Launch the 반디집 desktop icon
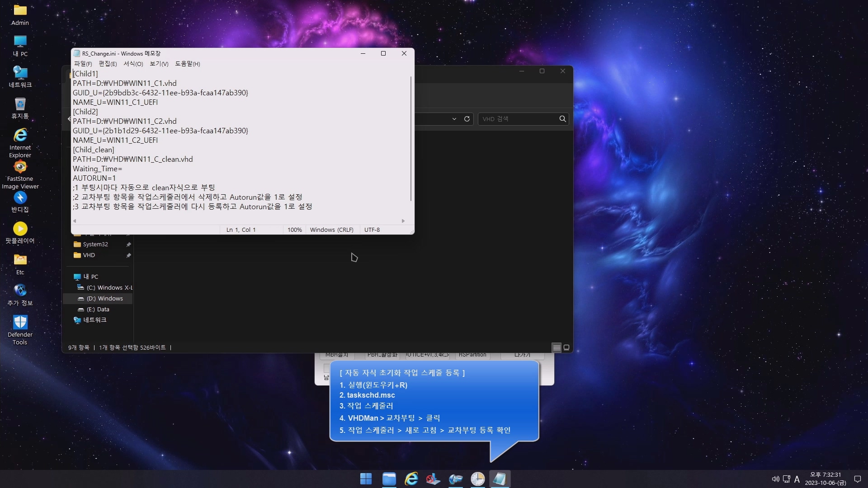The width and height of the screenshot is (868, 488). pos(20,202)
